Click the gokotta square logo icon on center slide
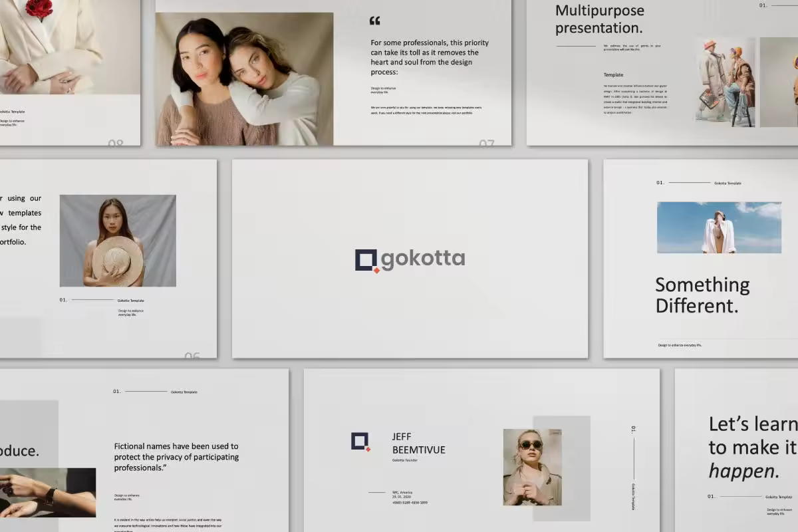The height and width of the screenshot is (532, 798). [367, 261]
